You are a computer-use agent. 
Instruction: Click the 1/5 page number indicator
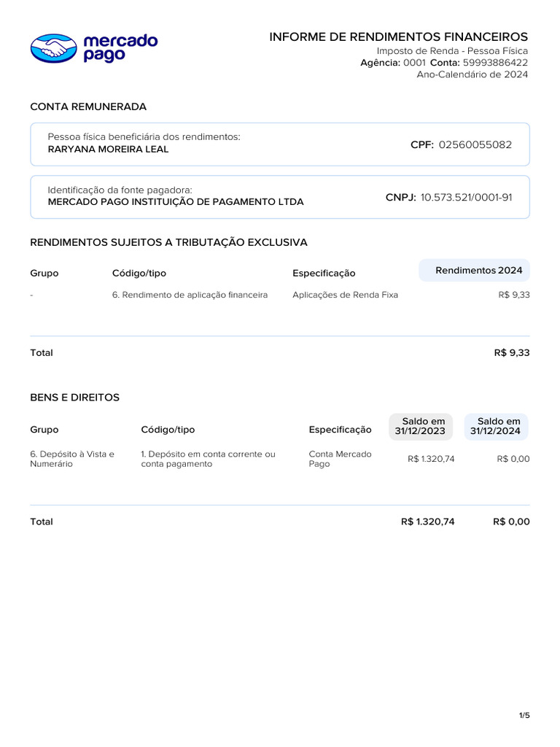pyautogui.click(x=524, y=716)
